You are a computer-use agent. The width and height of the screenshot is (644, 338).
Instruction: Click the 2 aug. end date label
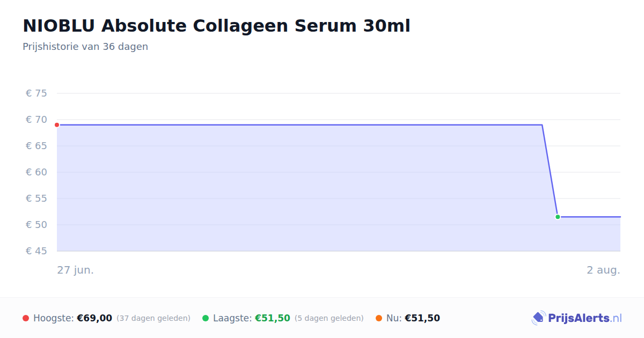603,270
